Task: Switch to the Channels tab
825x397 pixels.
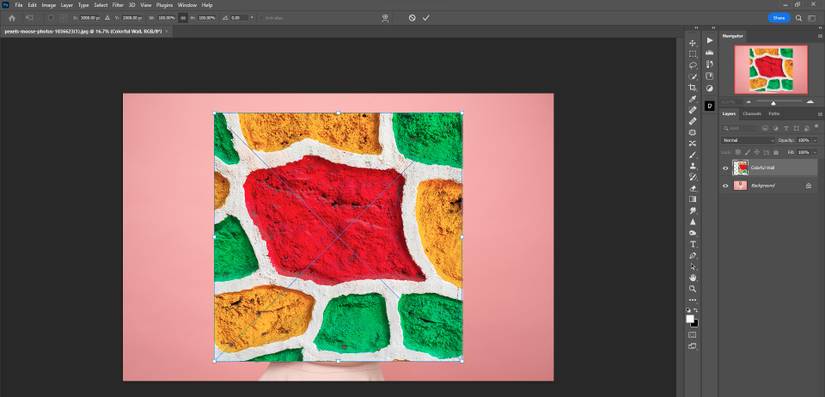Action: click(752, 114)
